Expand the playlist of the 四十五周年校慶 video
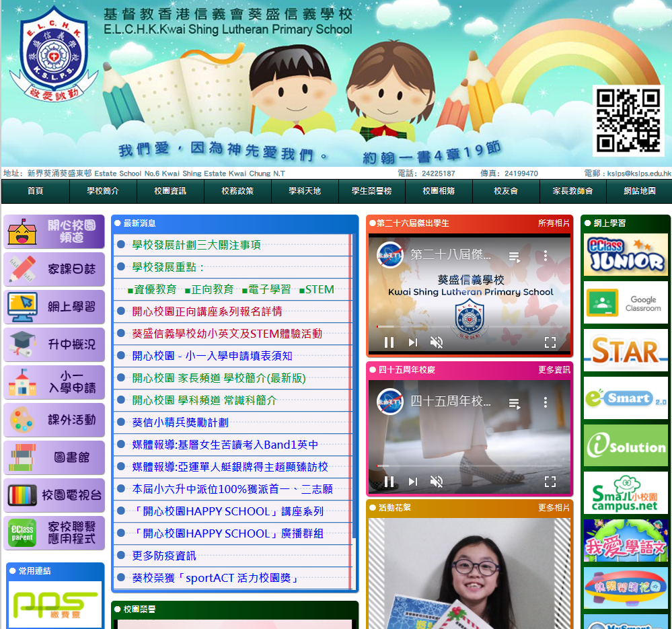Image resolution: width=672 pixels, height=629 pixels. click(515, 403)
